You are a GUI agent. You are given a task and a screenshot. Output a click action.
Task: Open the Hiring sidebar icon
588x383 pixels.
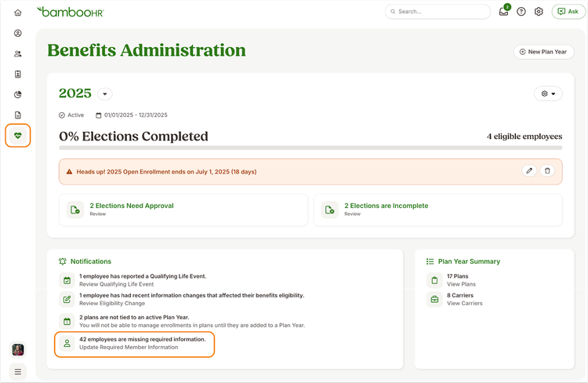point(17,74)
